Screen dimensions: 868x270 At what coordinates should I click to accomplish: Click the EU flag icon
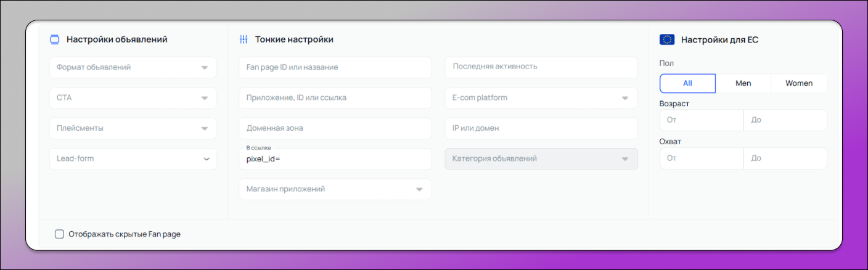(x=666, y=40)
